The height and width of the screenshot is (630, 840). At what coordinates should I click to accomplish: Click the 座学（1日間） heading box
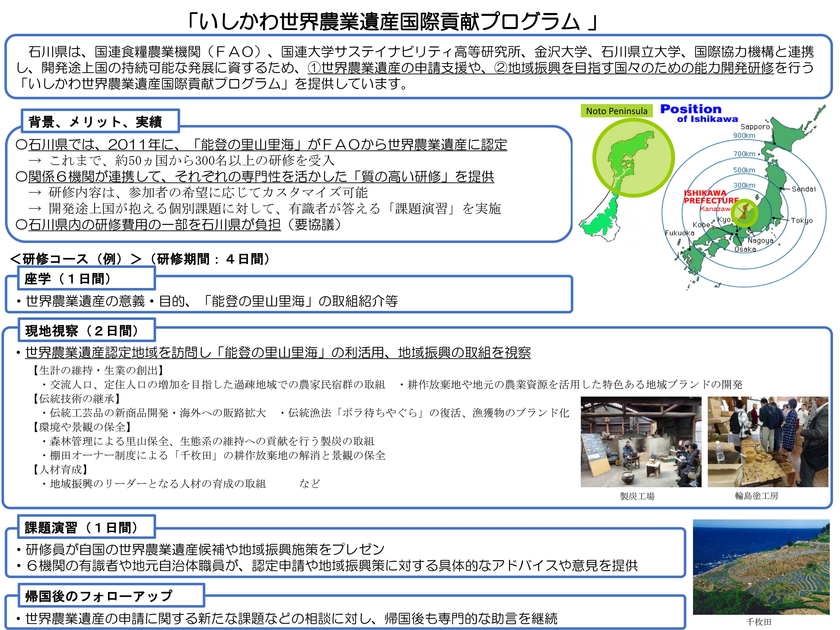click(x=87, y=278)
